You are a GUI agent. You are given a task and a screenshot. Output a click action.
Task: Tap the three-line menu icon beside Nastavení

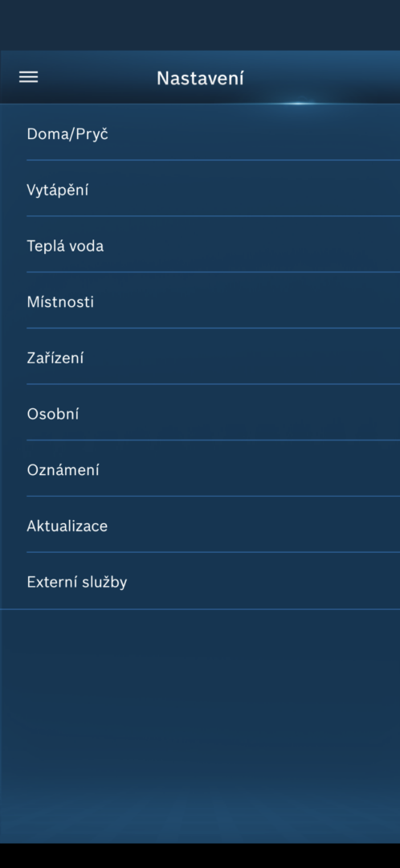coord(29,77)
